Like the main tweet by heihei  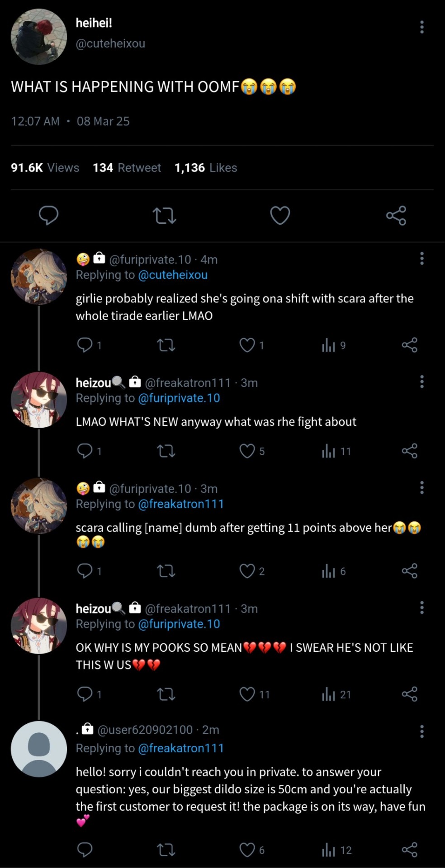coord(280,216)
